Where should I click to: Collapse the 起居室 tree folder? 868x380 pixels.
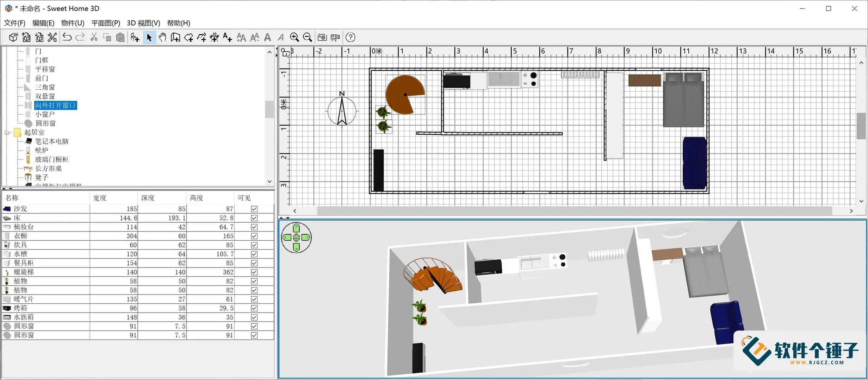point(7,133)
